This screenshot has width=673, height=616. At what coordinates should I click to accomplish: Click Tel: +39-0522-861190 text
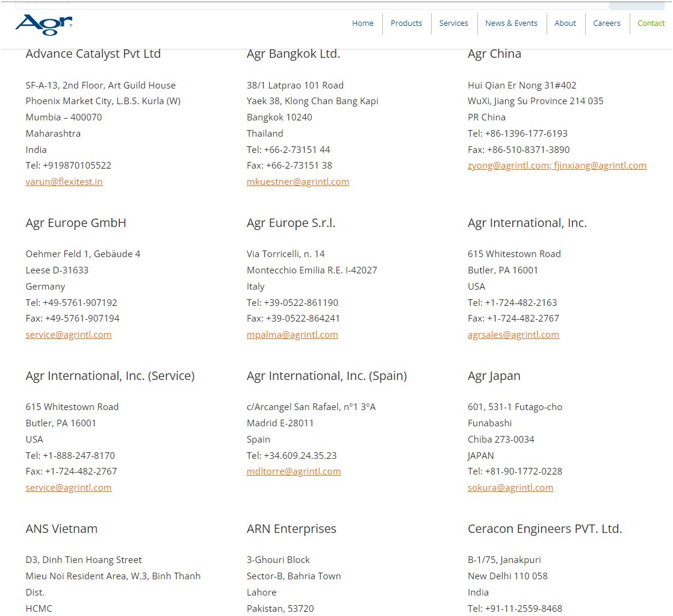tap(293, 303)
